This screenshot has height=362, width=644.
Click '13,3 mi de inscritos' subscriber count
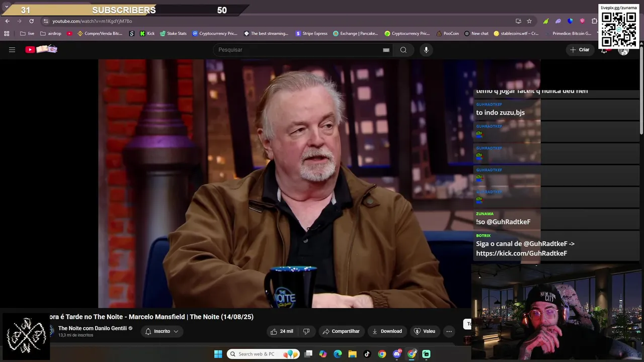pyautogui.click(x=75, y=335)
